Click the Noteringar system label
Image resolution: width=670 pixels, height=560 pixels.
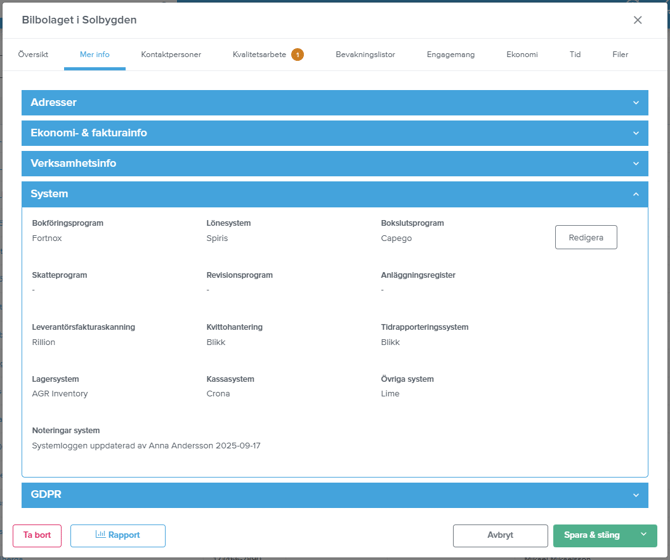point(66,431)
